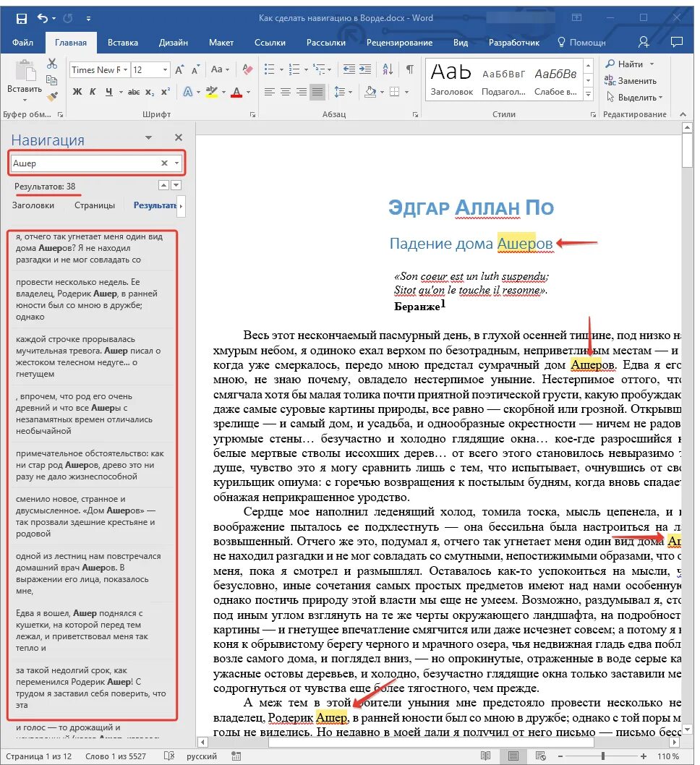Clear all formatting with the eraser icon
The image size is (700, 765).
(x=248, y=69)
